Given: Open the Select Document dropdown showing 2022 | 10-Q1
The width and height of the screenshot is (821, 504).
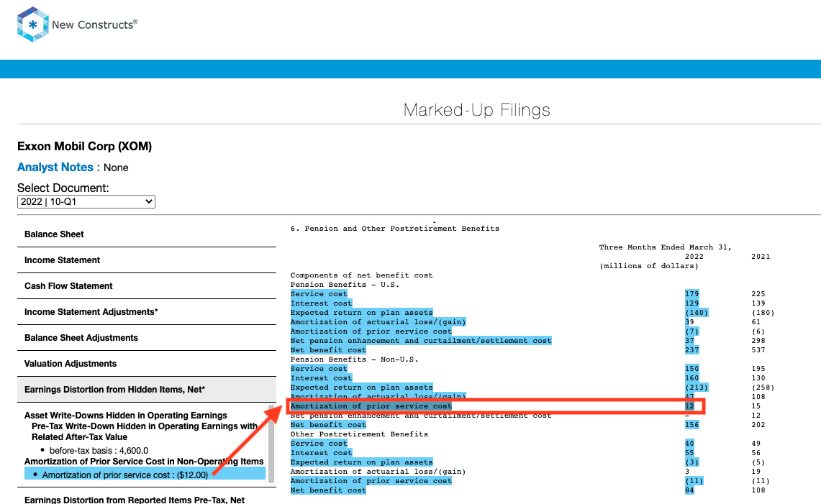Looking at the screenshot, I should tap(86, 201).
